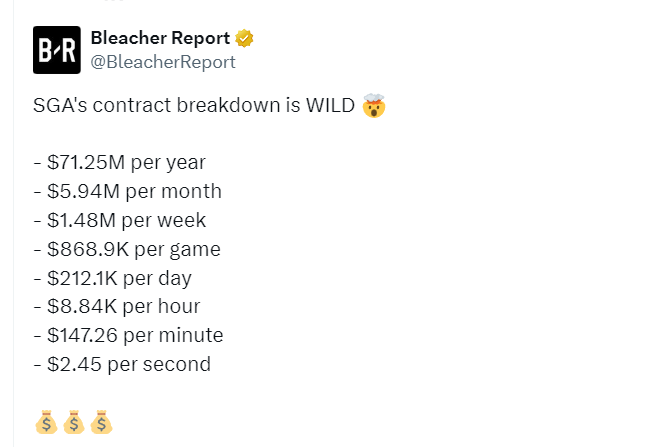This screenshot has width=671, height=447.
Task: Click the embedded post's left border line
Action: [13, 223]
